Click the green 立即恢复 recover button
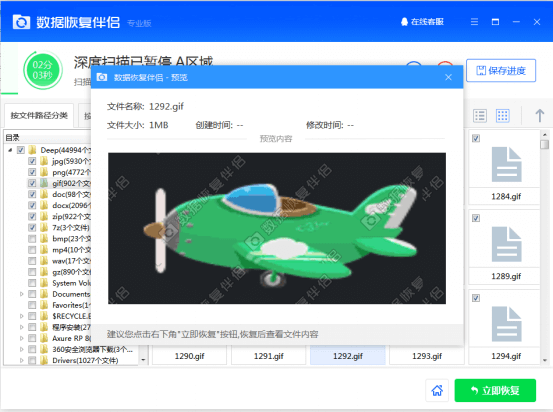Image resolution: width=553 pixels, height=412 pixels. (x=495, y=390)
